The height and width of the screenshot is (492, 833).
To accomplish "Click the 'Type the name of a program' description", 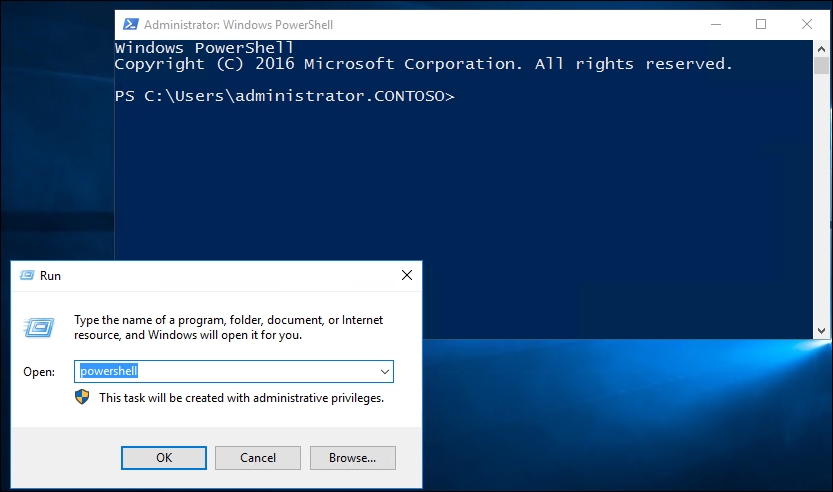I will tap(228, 327).
